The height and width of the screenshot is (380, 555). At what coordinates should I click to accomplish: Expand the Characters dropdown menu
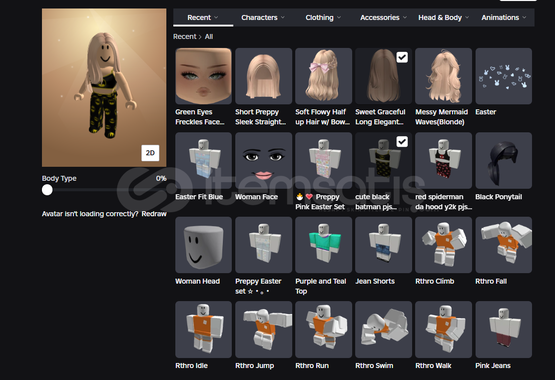pyautogui.click(x=263, y=17)
